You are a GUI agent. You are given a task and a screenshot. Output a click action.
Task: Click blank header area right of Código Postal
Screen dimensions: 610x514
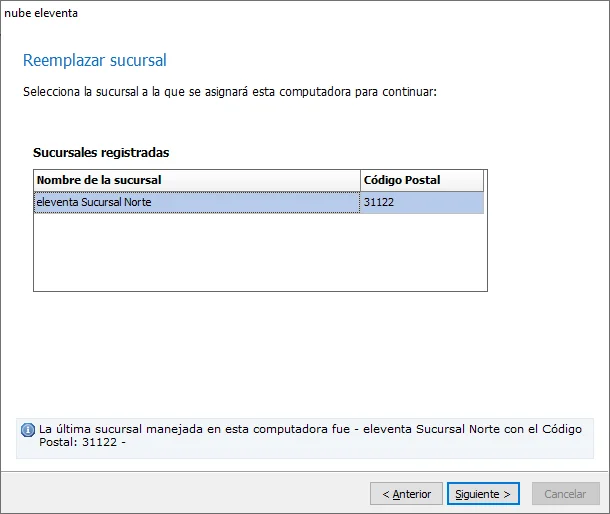pyautogui.click(x=486, y=180)
